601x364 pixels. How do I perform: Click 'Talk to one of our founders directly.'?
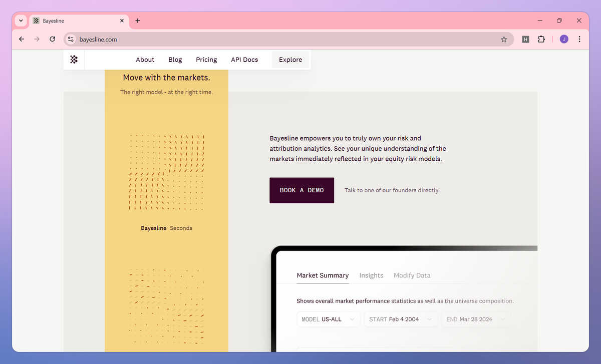coord(392,190)
